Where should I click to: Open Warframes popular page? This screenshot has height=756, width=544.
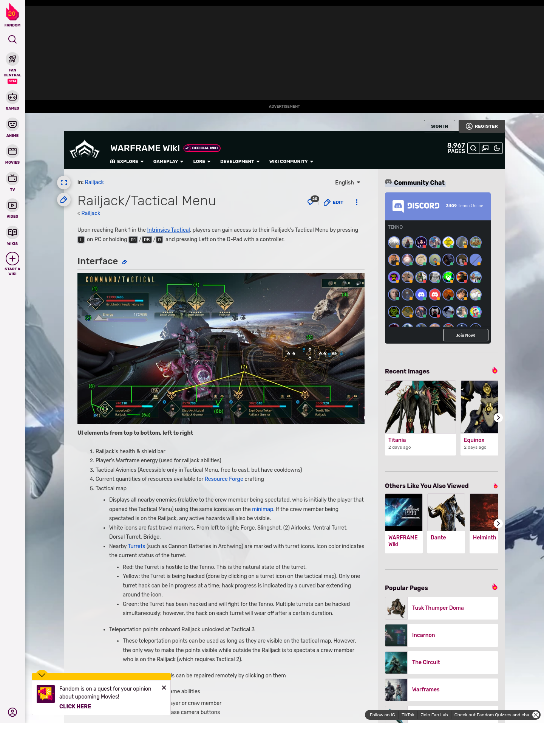pos(442,689)
